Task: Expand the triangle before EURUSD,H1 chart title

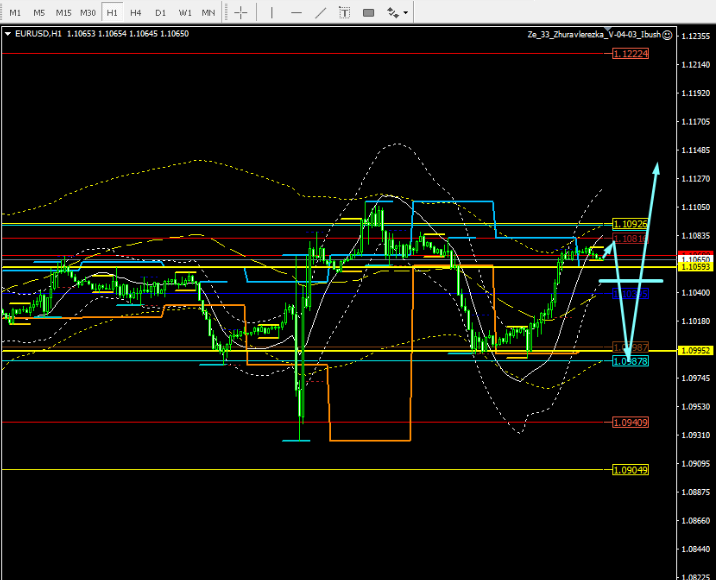Action: tap(8, 34)
